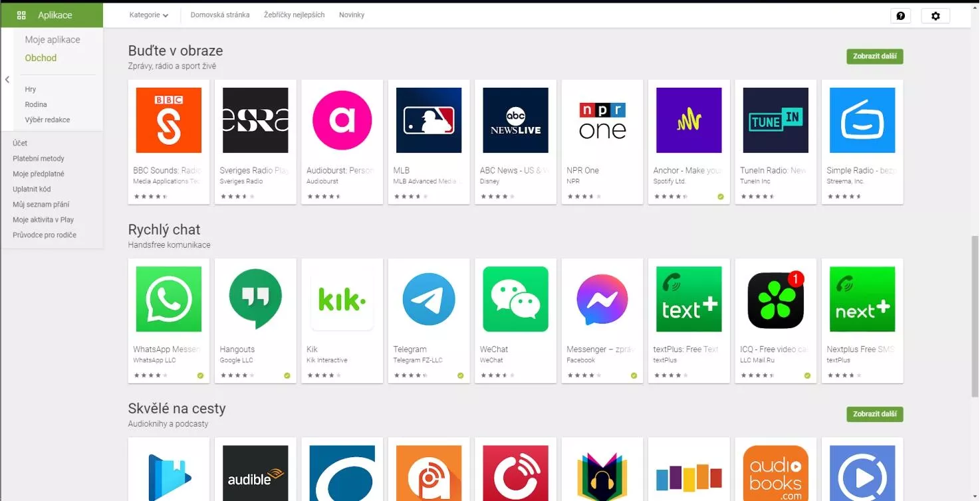Open Platební metody link

[x=39, y=158]
